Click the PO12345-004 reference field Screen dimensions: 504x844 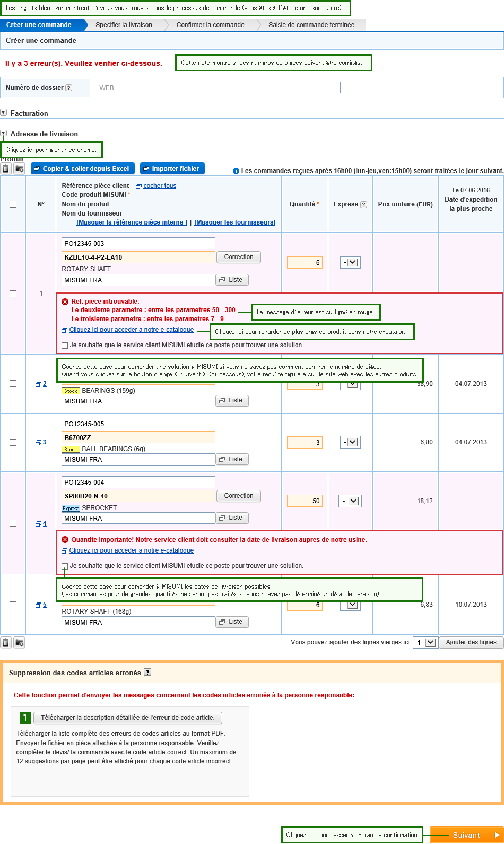pyautogui.click(x=138, y=483)
